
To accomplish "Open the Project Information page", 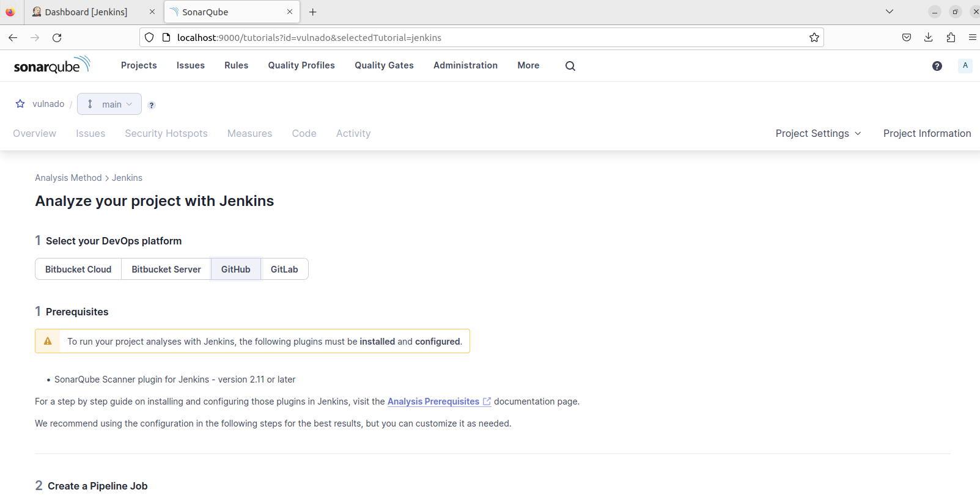I will [x=927, y=133].
